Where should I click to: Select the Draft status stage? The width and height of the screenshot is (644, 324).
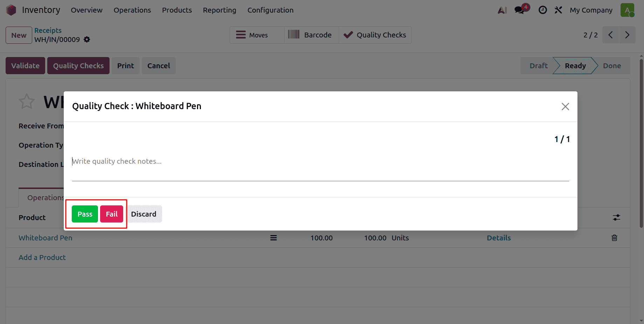pos(538,66)
